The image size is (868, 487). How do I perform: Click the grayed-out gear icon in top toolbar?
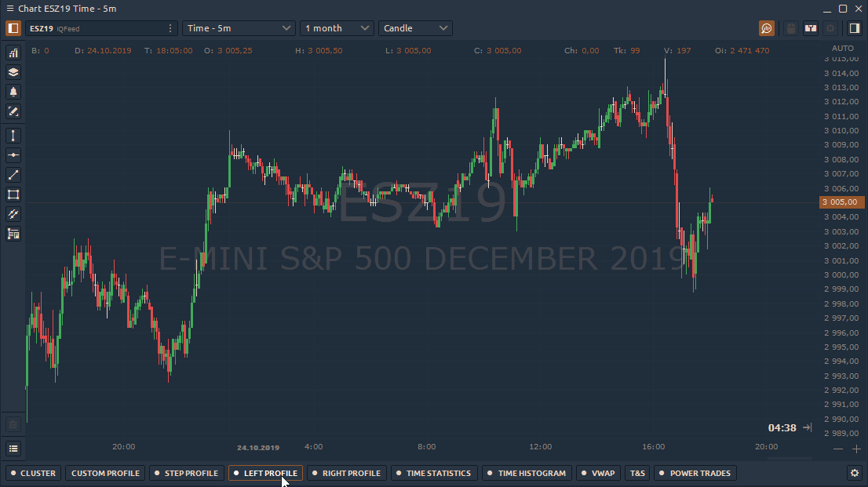tap(830, 28)
